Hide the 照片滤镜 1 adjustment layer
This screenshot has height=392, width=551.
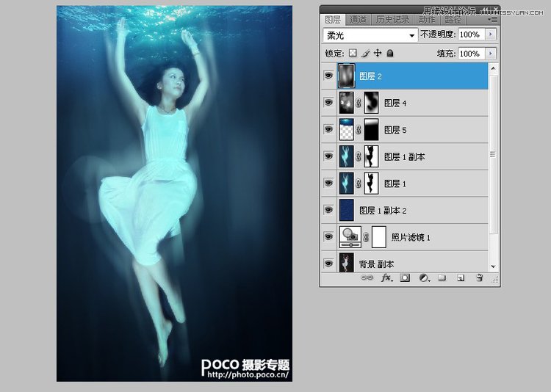(328, 236)
